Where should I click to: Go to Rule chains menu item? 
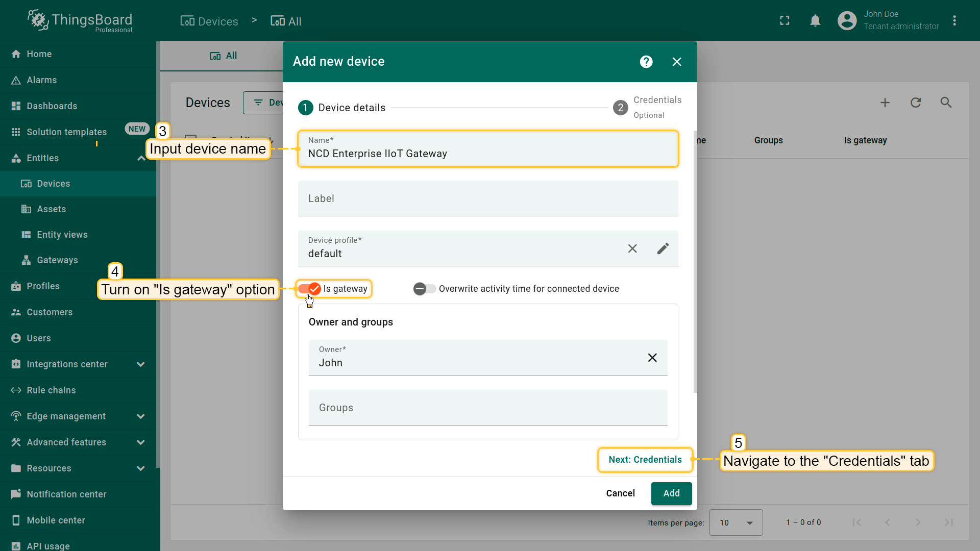tap(51, 390)
